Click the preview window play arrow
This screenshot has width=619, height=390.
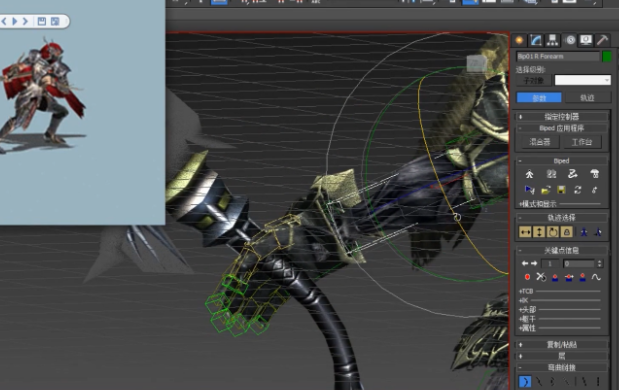coord(15,21)
